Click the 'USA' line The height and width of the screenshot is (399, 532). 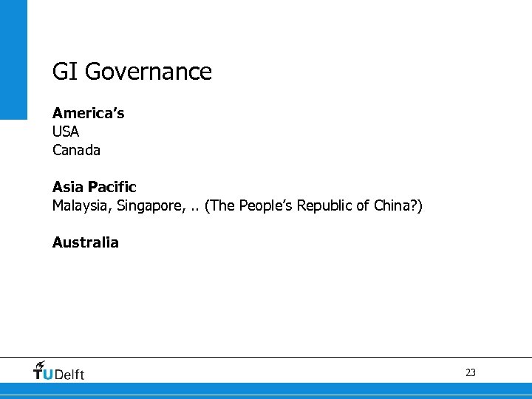click(66, 132)
